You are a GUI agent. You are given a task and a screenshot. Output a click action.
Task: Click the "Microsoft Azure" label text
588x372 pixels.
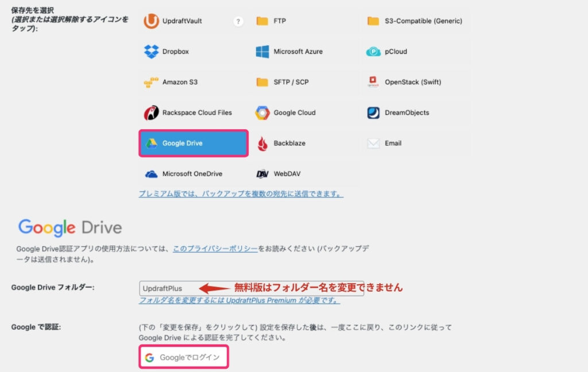click(298, 51)
